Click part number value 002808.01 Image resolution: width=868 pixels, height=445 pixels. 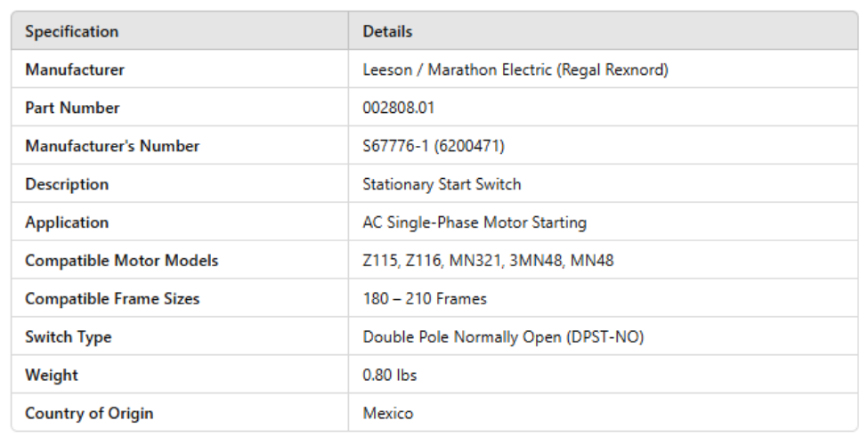click(399, 108)
